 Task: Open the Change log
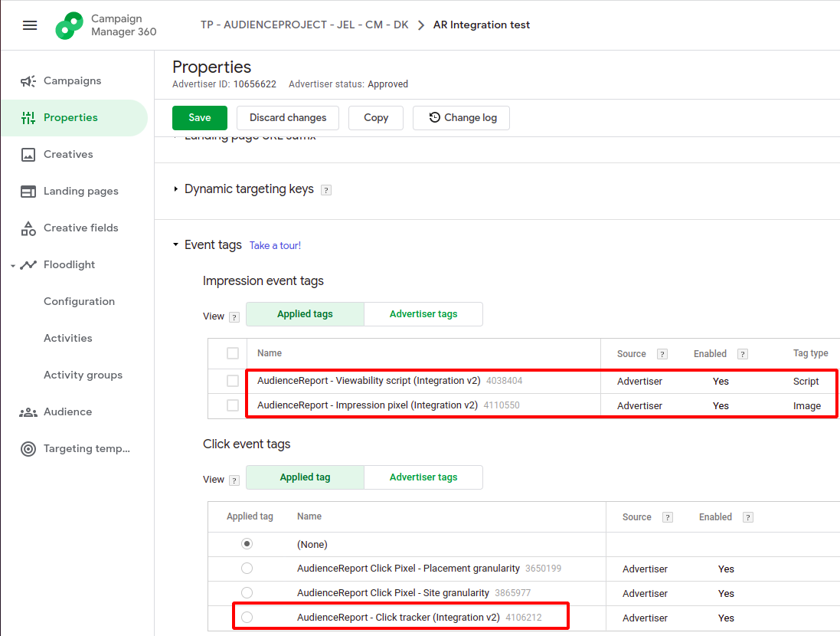click(x=461, y=118)
